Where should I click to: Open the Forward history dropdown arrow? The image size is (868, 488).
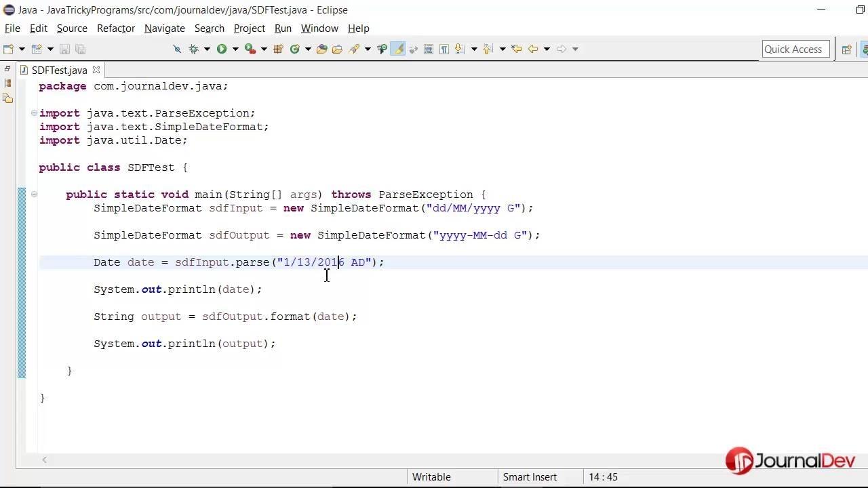(x=575, y=49)
